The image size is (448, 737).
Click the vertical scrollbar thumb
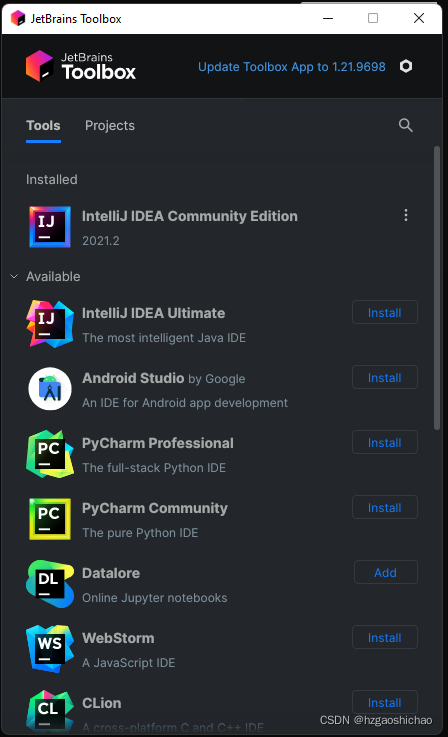[x=437, y=288]
